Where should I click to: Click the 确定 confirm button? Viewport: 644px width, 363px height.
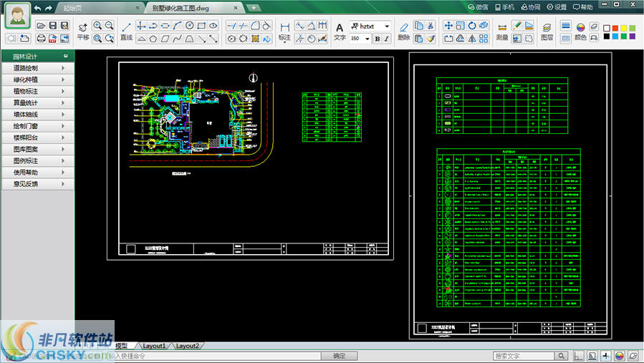click(339, 356)
